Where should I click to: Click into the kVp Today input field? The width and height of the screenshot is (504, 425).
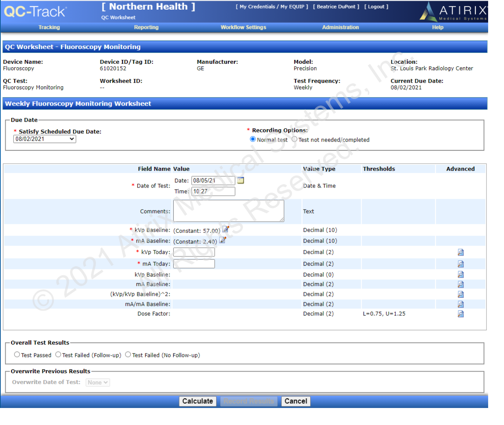tap(194, 252)
